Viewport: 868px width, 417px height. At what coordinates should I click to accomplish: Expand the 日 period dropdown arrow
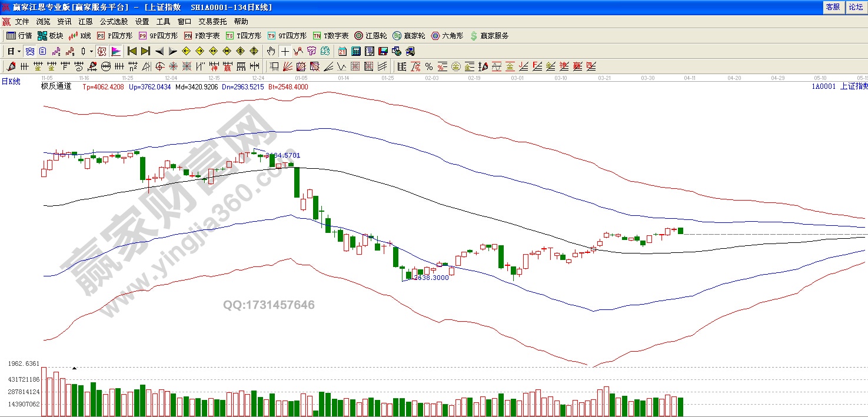[19, 51]
